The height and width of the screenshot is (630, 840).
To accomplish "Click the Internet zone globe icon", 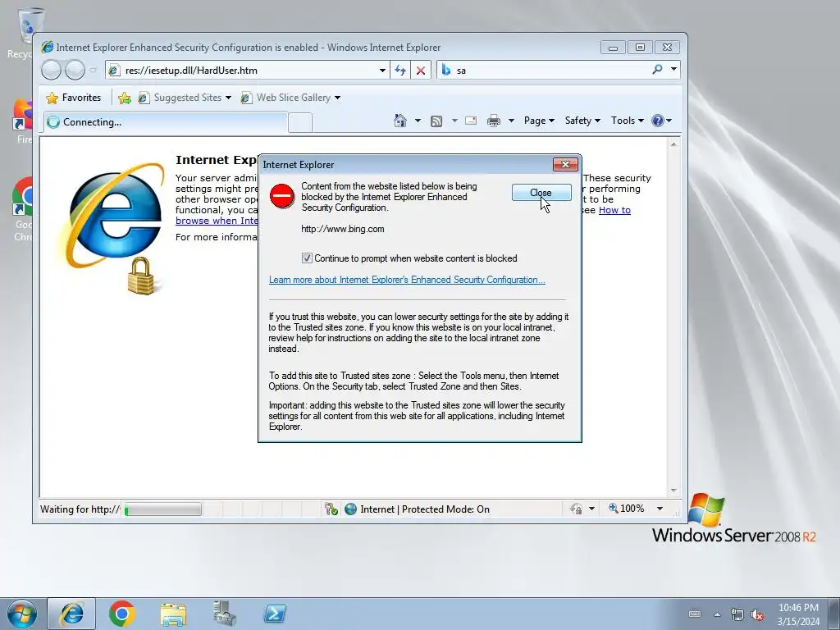I will point(351,509).
